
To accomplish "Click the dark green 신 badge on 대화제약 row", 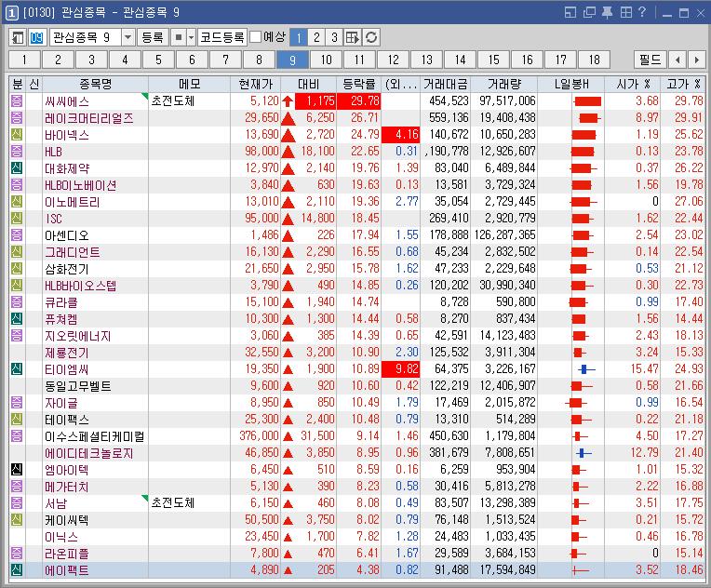I will click(17, 167).
